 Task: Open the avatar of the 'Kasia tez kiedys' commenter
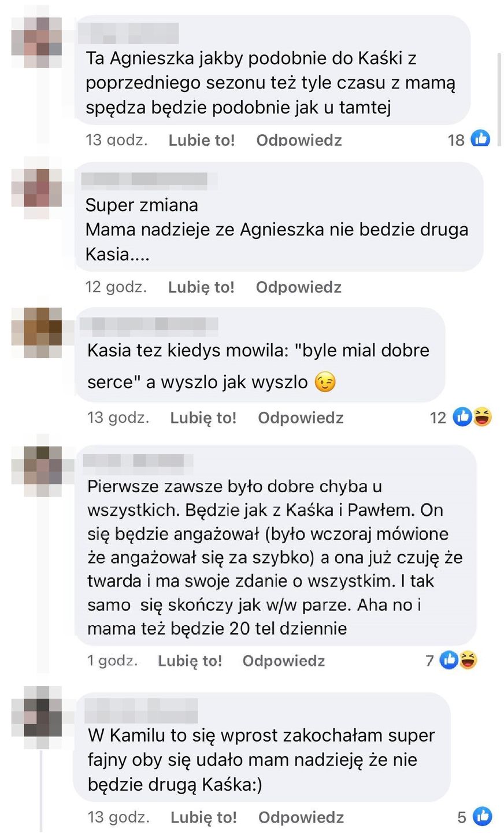[37, 333]
